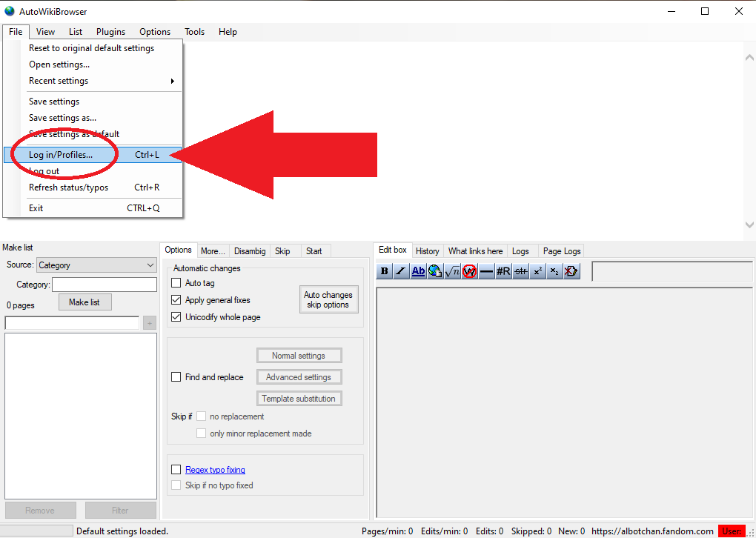This screenshot has width=756, height=538.
Task: Switch to the Disambig tab
Action: 250,251
